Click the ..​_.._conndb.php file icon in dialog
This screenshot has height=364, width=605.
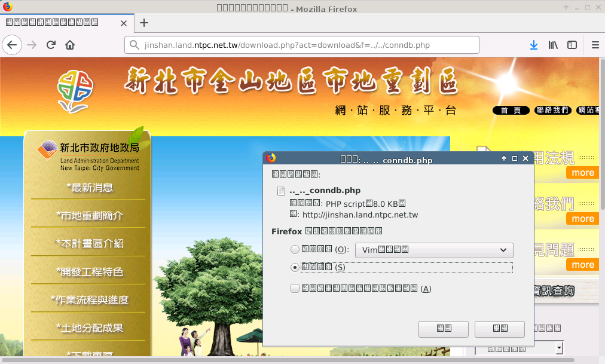pos(282,191)
